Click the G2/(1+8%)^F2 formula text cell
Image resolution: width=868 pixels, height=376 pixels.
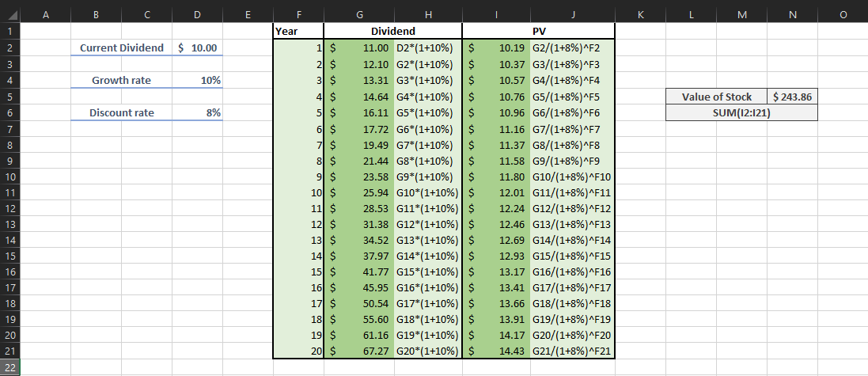coord(571,47)
